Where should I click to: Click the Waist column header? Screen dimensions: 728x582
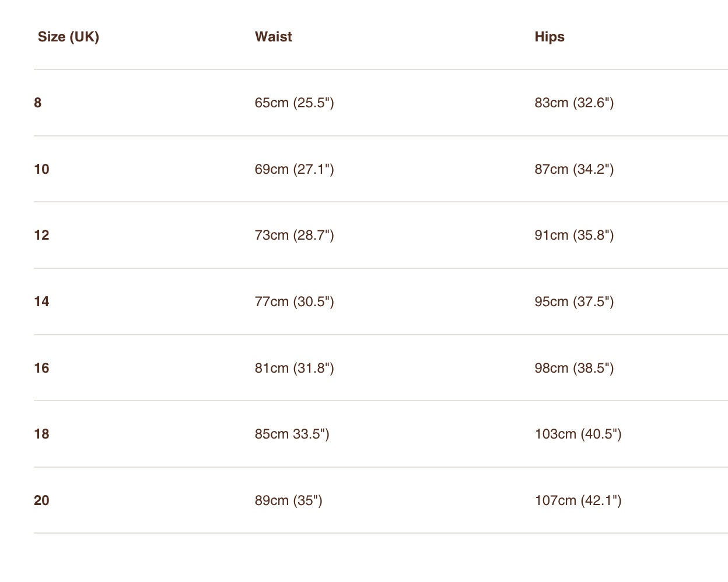273,37
